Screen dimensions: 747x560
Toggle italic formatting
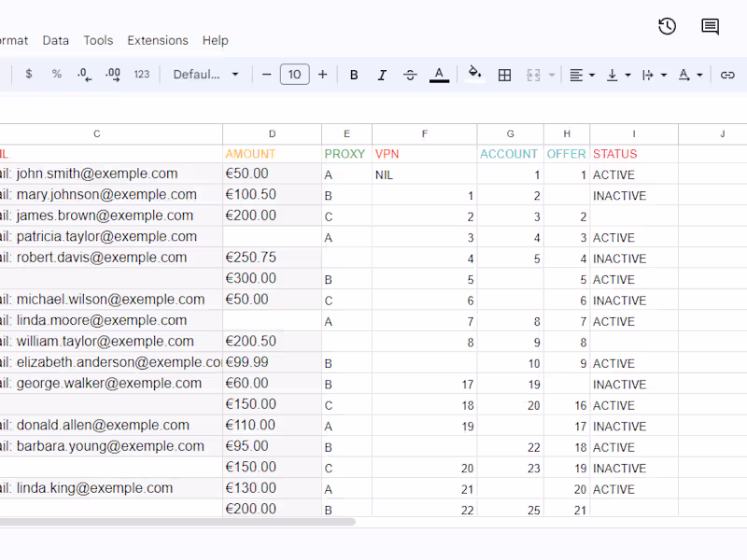(x=382, y=75)
